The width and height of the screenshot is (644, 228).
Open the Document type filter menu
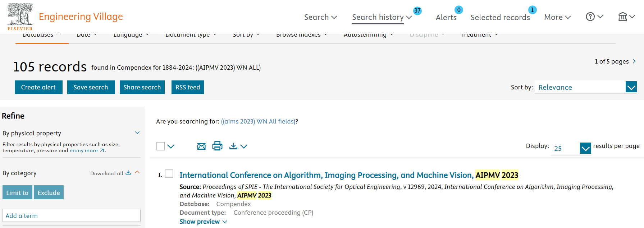point(191,35)
